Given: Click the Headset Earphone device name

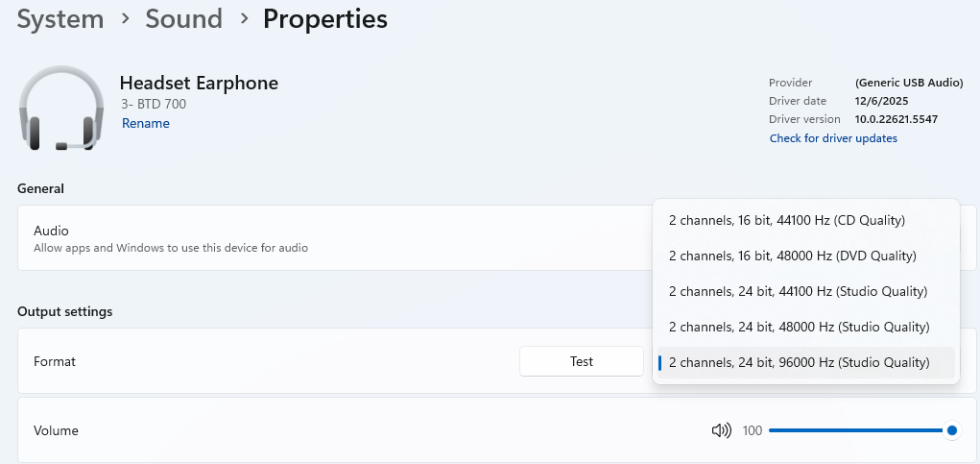Looking at the screenshot, I should pos(199,83).
